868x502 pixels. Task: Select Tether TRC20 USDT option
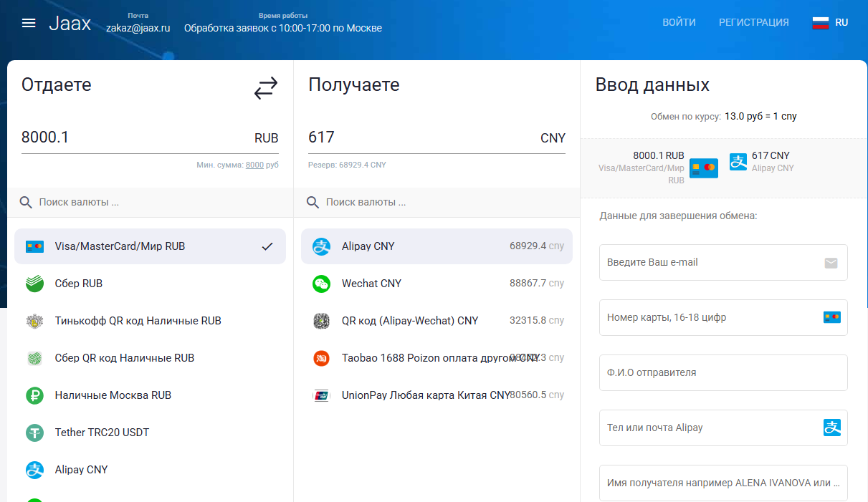point(150,433)
